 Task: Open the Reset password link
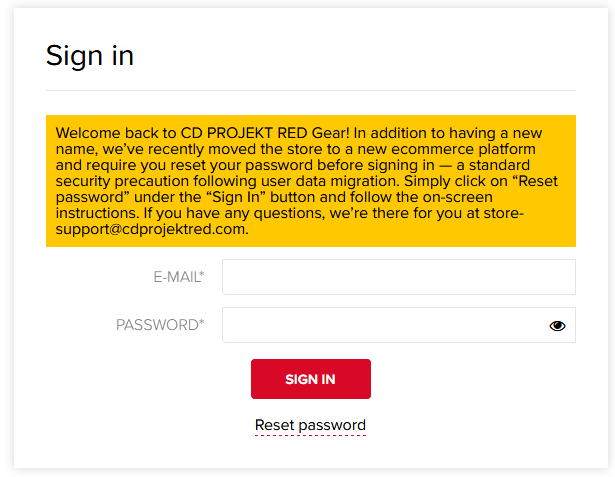pos(310,425)
